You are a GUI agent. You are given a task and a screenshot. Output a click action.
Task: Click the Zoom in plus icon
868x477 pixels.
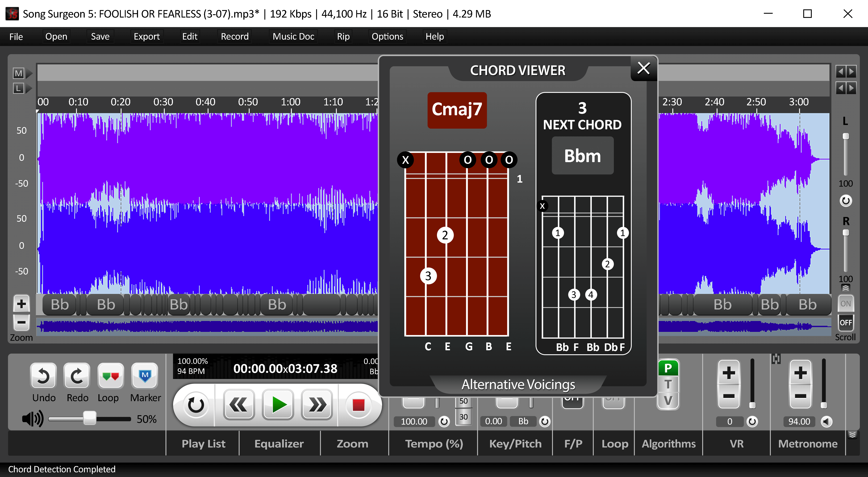point(21,303)
